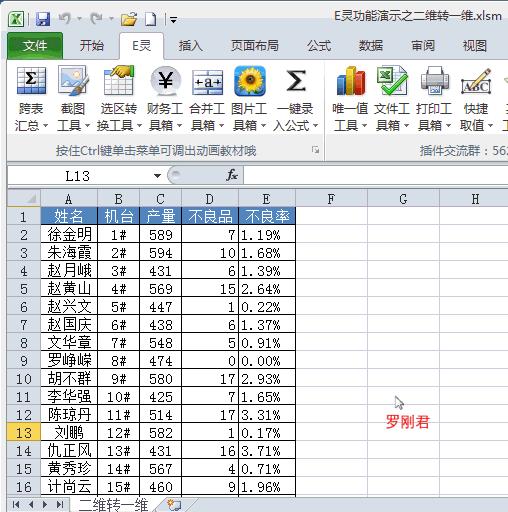Viewport: 508px width, 512px height.
Task: Go to last sheet navigation arrow
Action: tap(60, 505)
